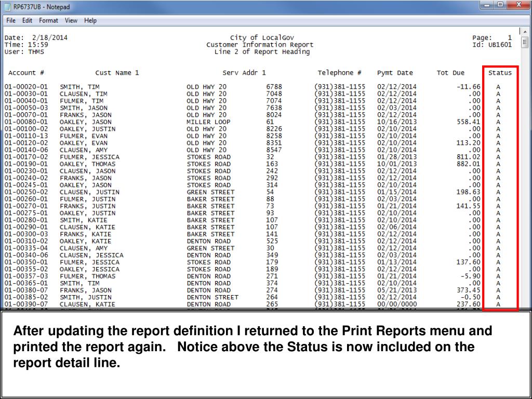
Task: Click the Cust Name 1 column heading
Action: pos(117,73)
